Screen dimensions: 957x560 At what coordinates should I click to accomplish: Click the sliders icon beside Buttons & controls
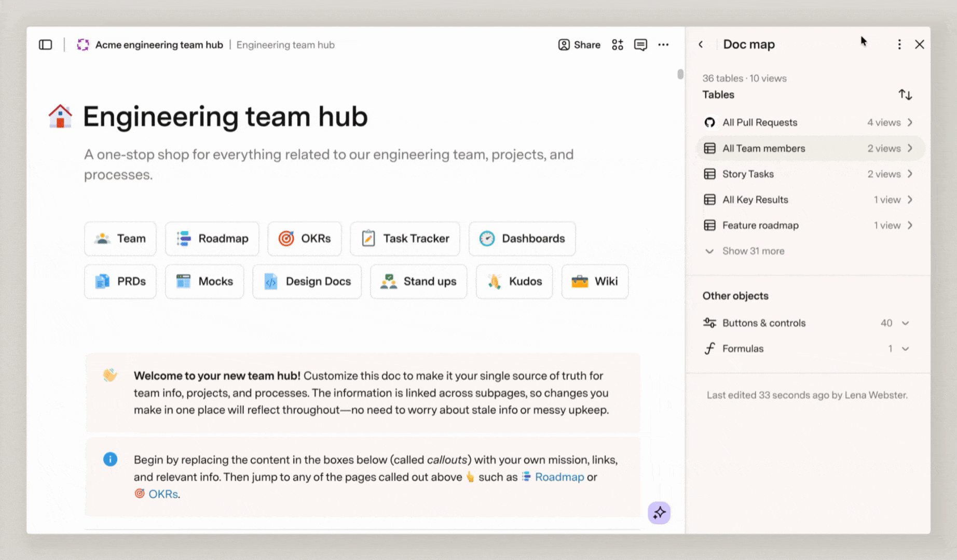[709, 323]
